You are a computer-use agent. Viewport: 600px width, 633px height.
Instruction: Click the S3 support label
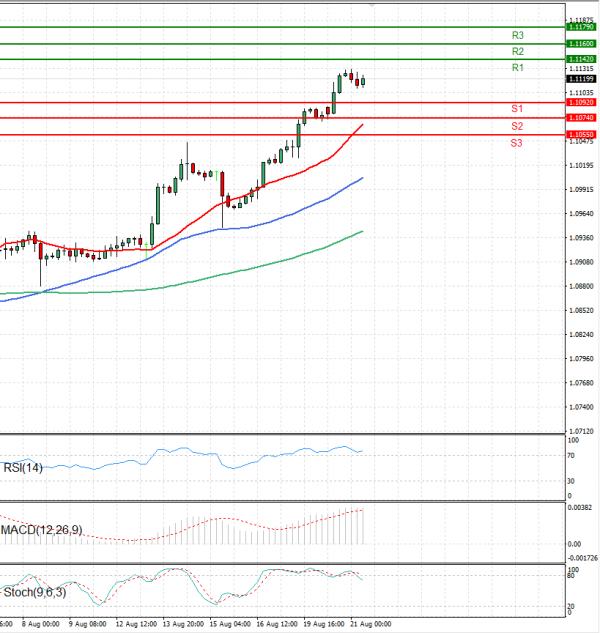[516, 143]
